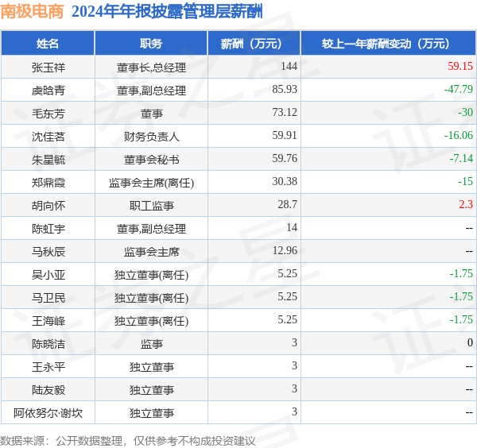Click change value -30
Viewport: 477px width, 448px height.
tap(465, 112)
